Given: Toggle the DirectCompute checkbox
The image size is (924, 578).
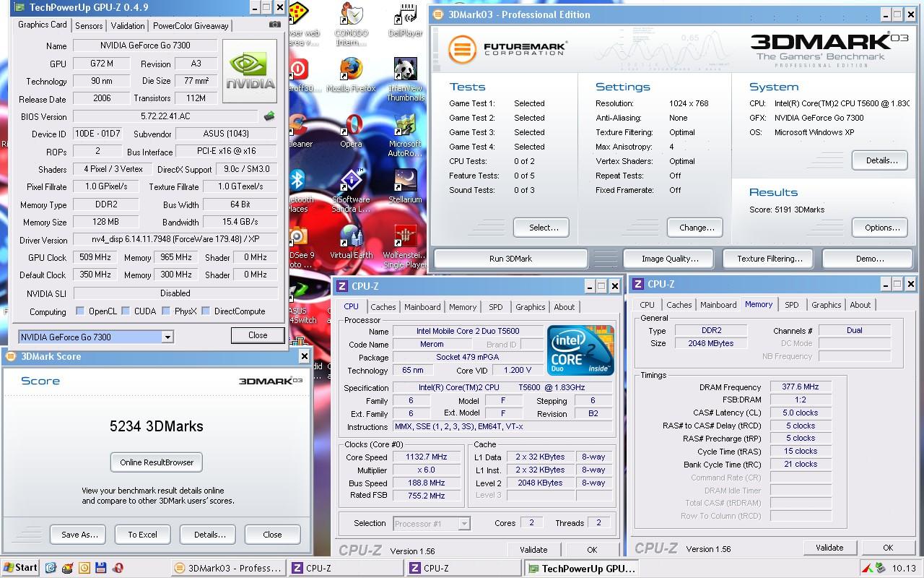Looking at the screenshot, I should (x=206, y=311).
